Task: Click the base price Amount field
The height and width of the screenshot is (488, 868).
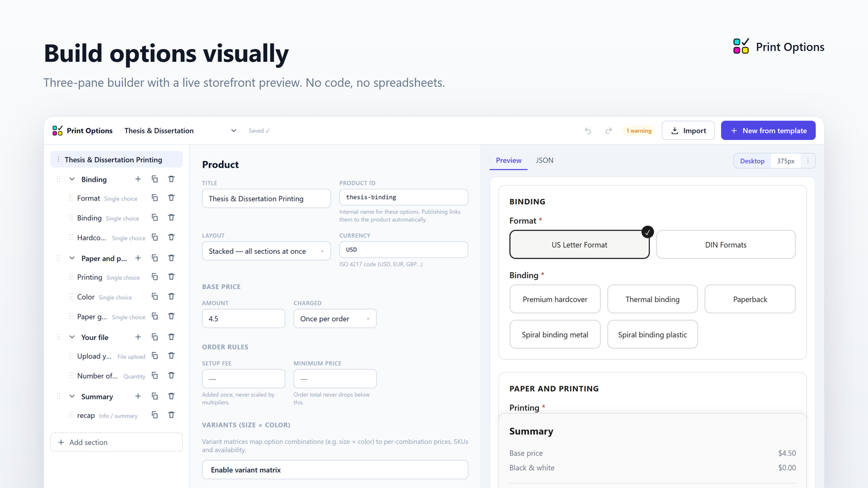Action: [x=244, y=319]
